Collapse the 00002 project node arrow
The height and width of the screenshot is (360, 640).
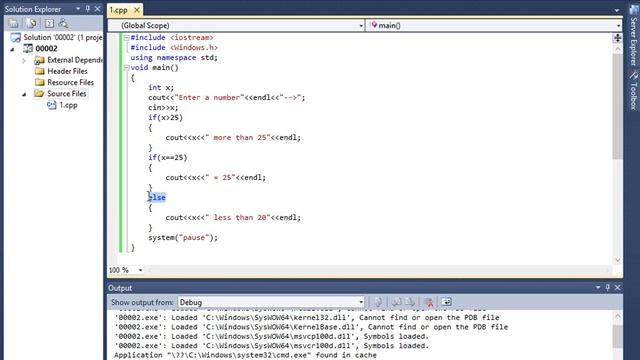coord(12,49)
